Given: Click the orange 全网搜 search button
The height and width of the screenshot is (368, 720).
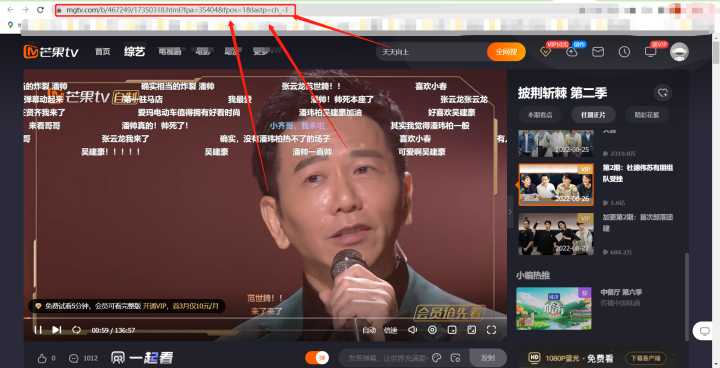Looking at the screenshot, I should pyautogui.click(x=506, y=52).
